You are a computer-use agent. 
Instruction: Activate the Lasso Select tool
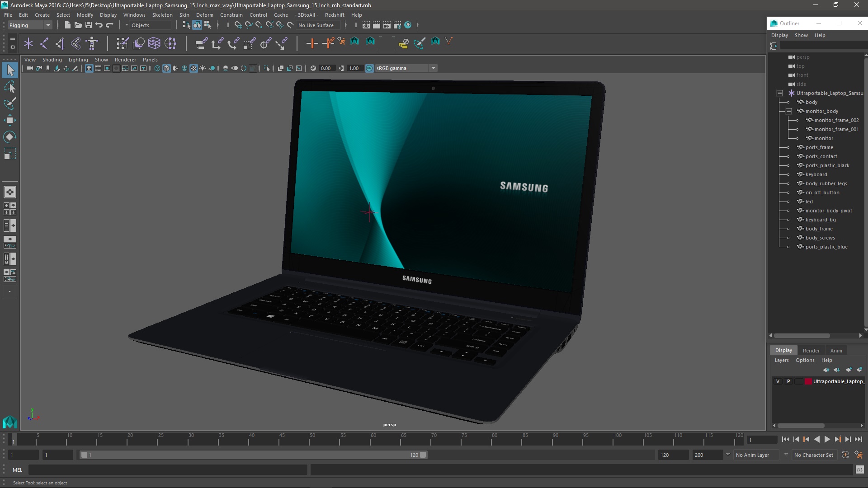point(10,87)
